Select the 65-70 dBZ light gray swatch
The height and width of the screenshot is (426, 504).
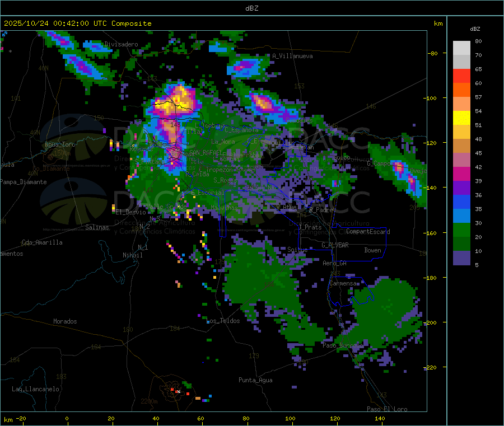tap(461, 62)
